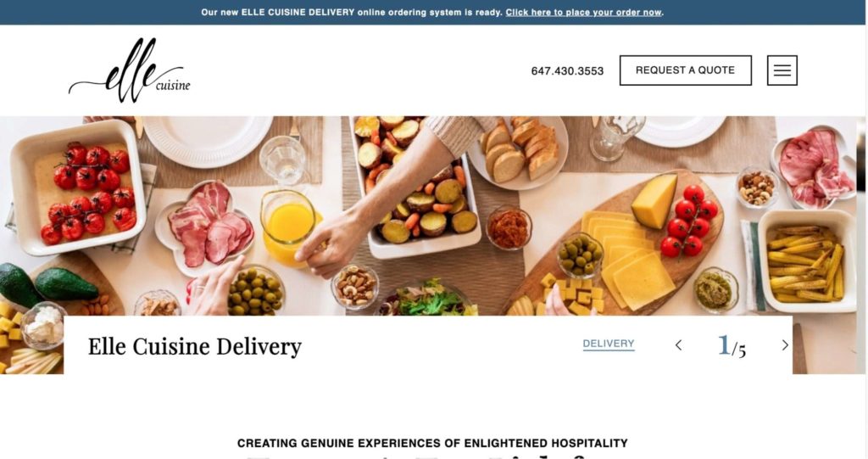Follow 'Click here to place your order now' link

click(x=583, y=12)
